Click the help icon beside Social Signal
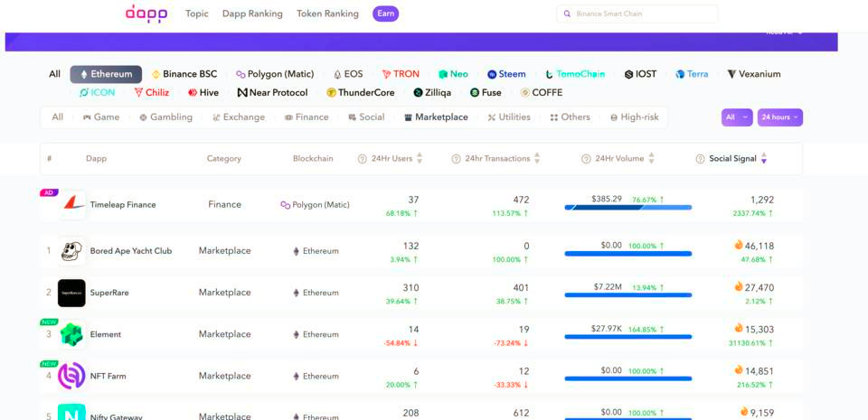The width and height of the screenshot is (868, 420). [700, 159]
